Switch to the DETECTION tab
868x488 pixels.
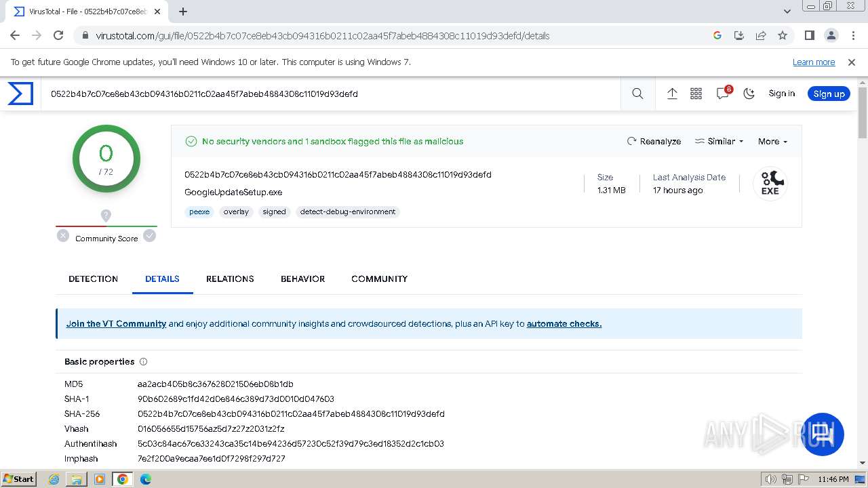pos(94,279)
